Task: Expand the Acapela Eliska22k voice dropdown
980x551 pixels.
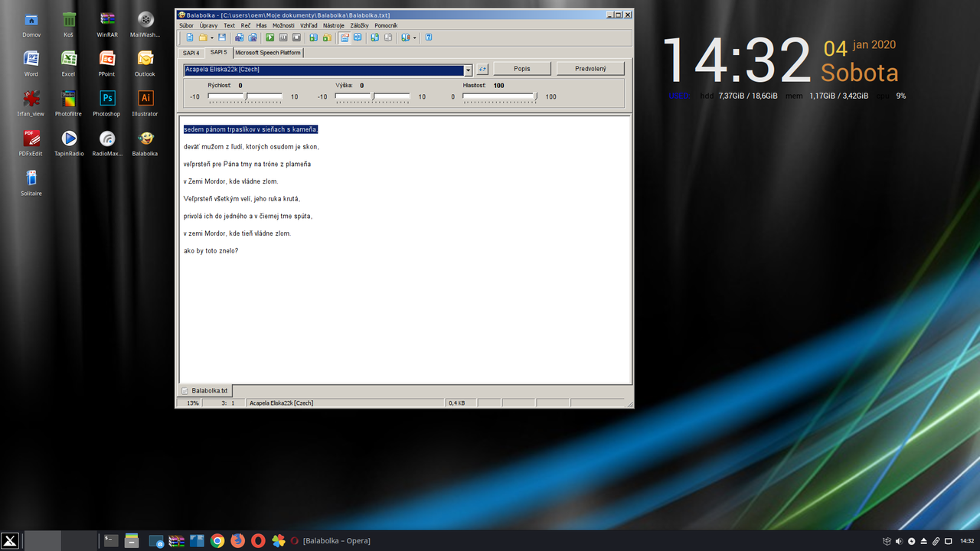Action: [469, 70]
